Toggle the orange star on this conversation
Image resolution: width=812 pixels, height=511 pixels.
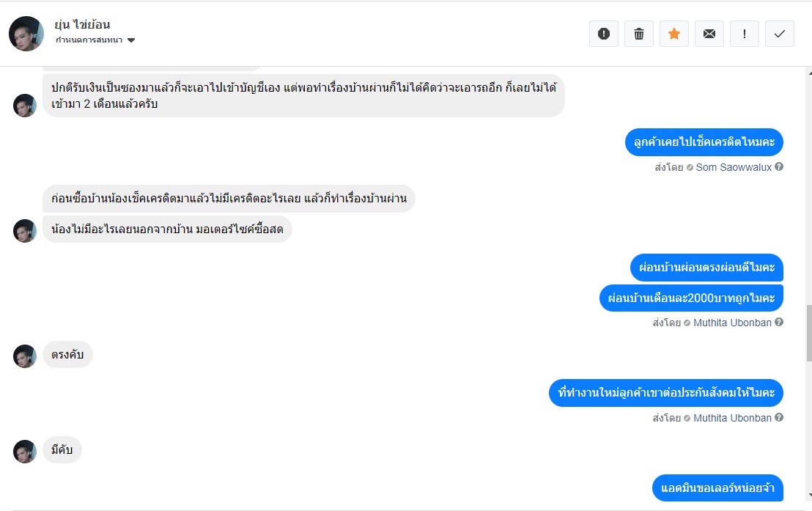click(x=674, y=34)
